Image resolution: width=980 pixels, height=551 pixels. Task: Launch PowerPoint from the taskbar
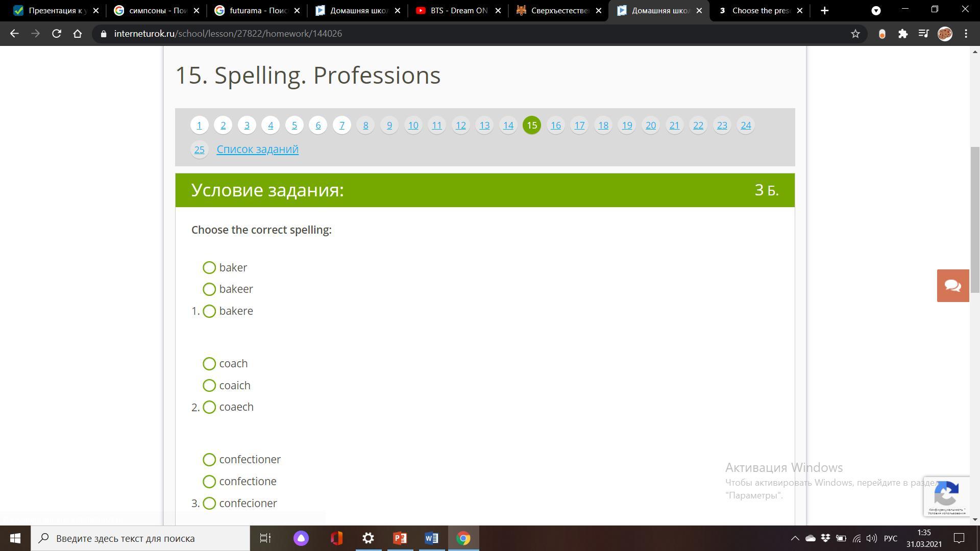[400, 538]
